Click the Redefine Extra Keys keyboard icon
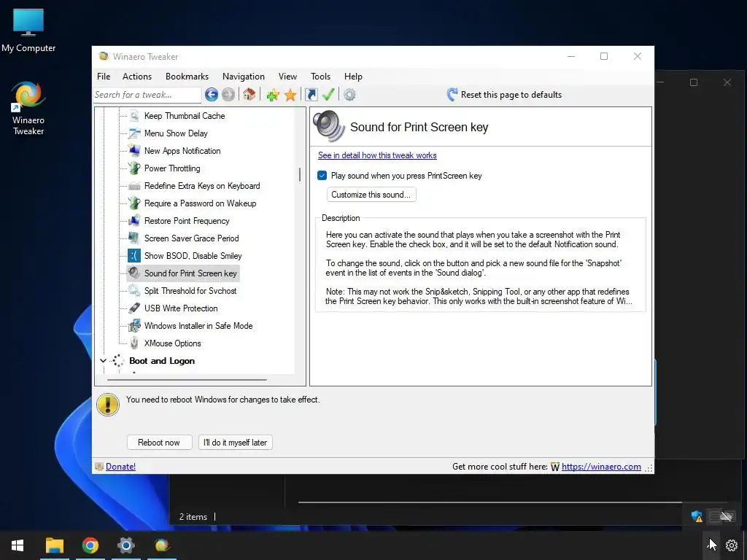Viewport: 747px width, 560px height. [x=134, y=186]
